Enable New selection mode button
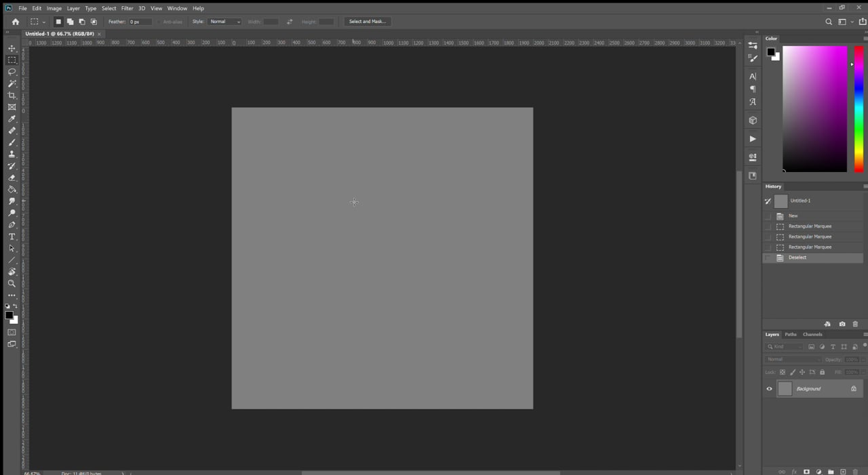The image size is (868, 475). pyautogui.click(x=58, y=22)
